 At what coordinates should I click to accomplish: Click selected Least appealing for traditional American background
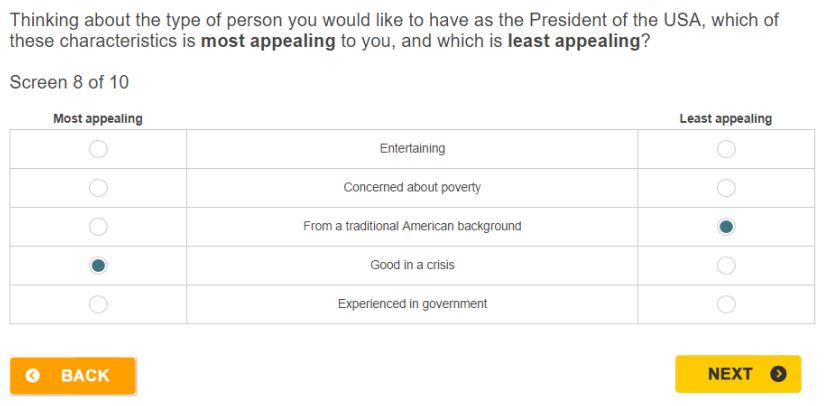726,227
